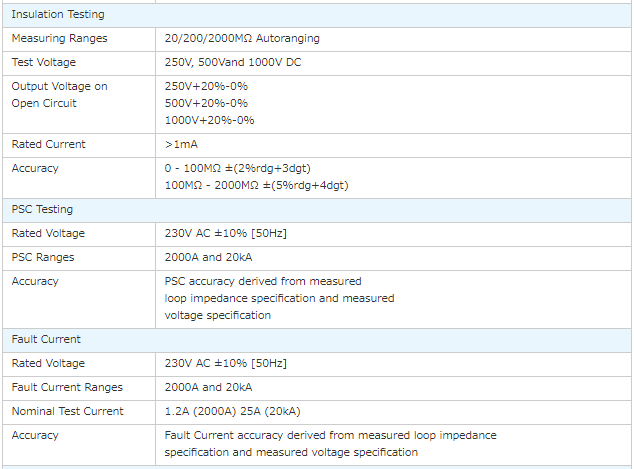Viewport: 634px width, 469px height.
Task: Select the 20/200/2000MΩ Autoranging value
Action: tap(242, 38)
